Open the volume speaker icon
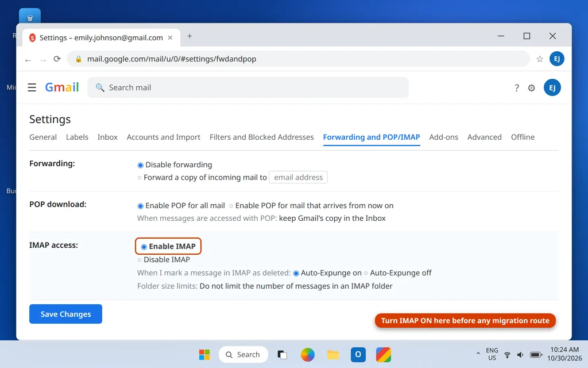The height and width of the screenshot is (368, 588). click(x=520, y=354)
